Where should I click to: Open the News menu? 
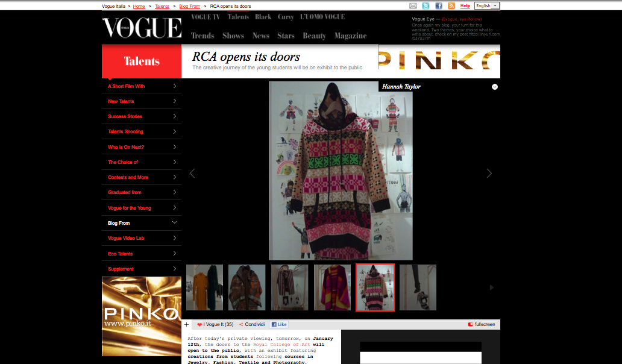point(261,36)
